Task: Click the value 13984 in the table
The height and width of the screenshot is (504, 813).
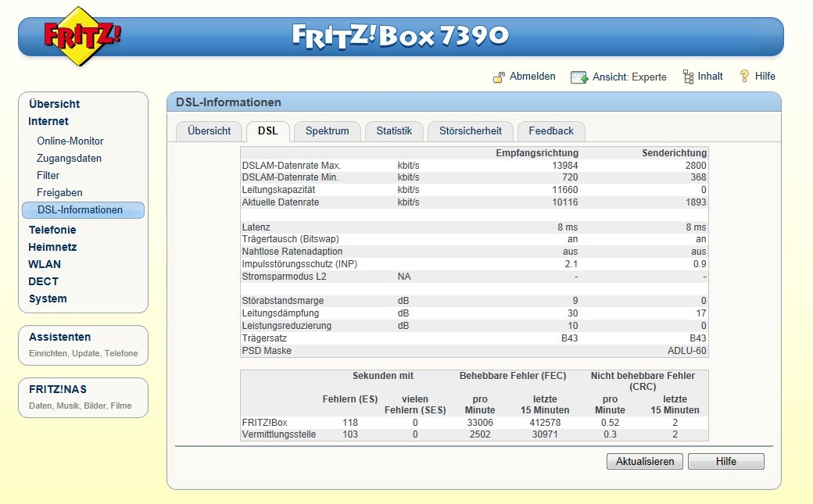Action: [564, 166]
